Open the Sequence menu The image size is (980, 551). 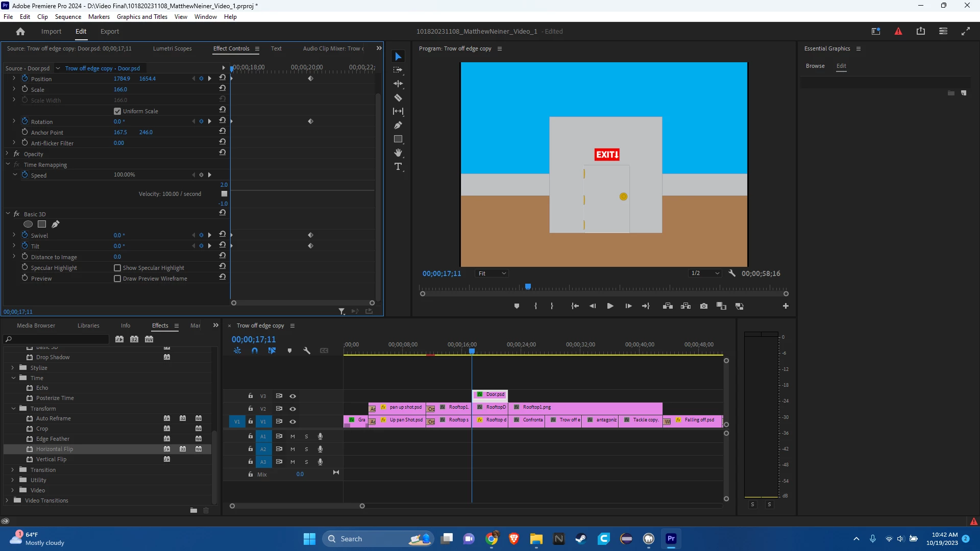click(x=68, y=17)
